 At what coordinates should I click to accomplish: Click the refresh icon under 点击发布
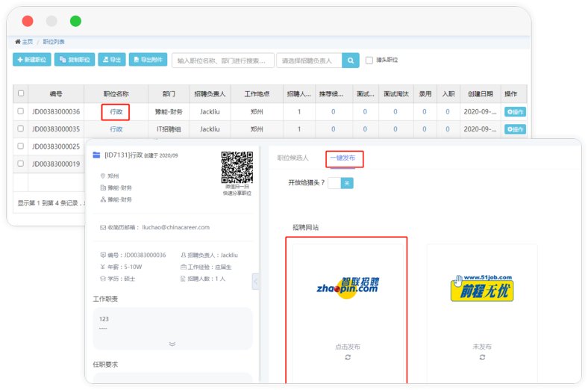pos(348,357)
